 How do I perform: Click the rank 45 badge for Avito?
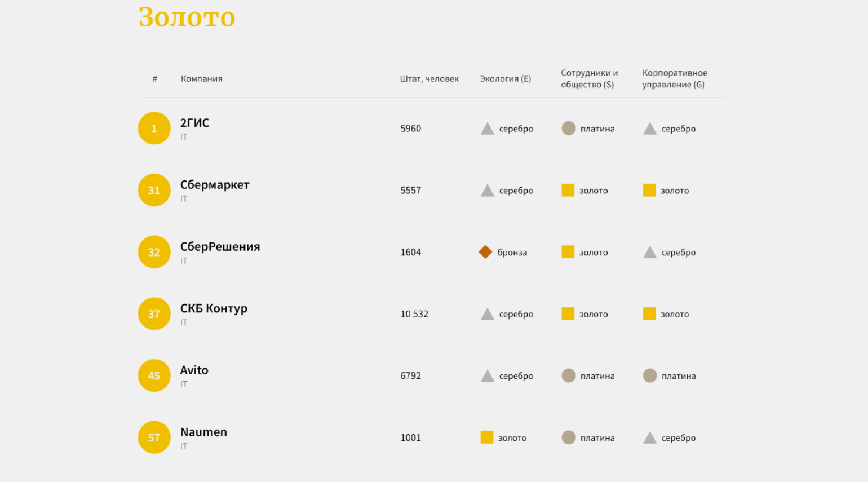pos(154,375)
